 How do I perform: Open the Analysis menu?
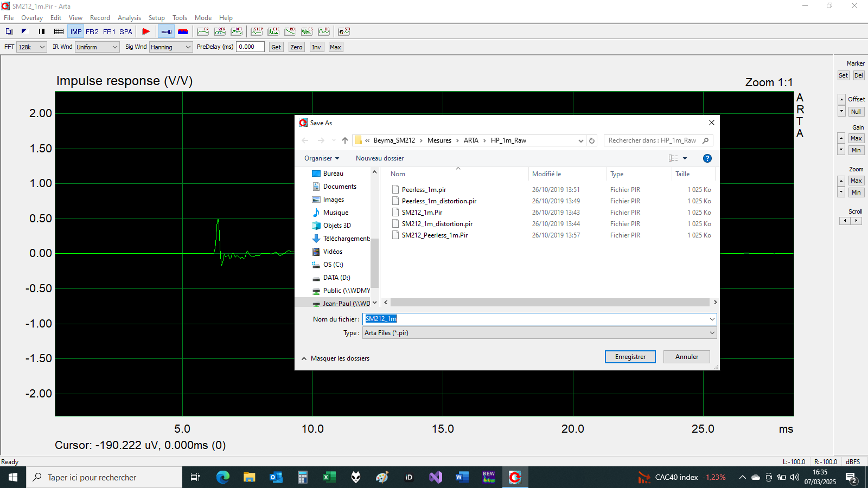coord(129,18)
